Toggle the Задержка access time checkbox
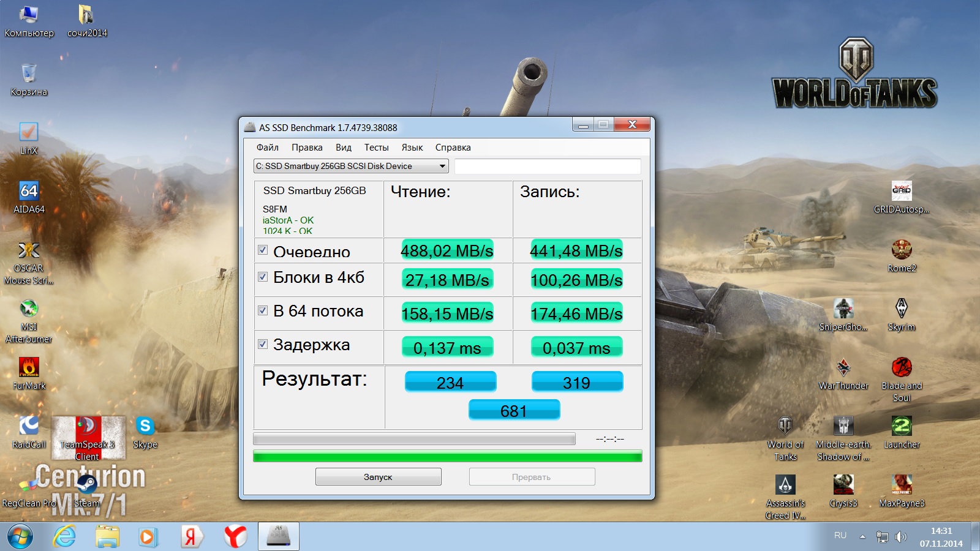Viewport: 980px width, 551px height. click(x=263, y=344)
